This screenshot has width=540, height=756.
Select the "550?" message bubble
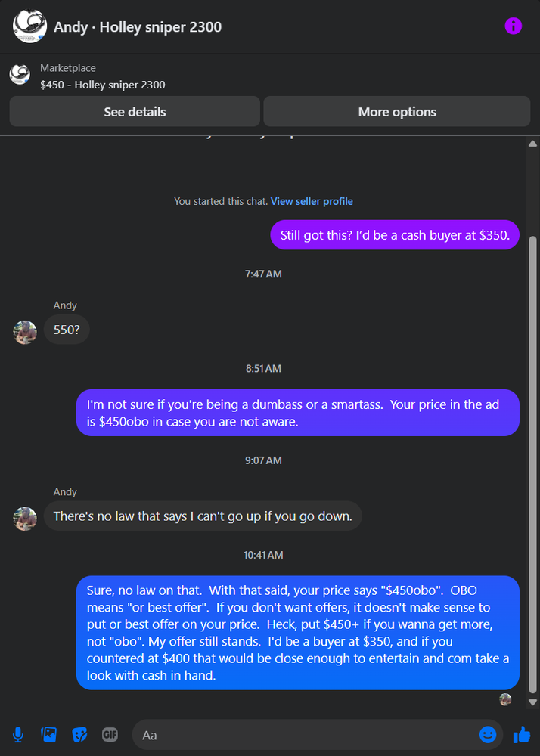pyautogui.click(x=67, y=330)
